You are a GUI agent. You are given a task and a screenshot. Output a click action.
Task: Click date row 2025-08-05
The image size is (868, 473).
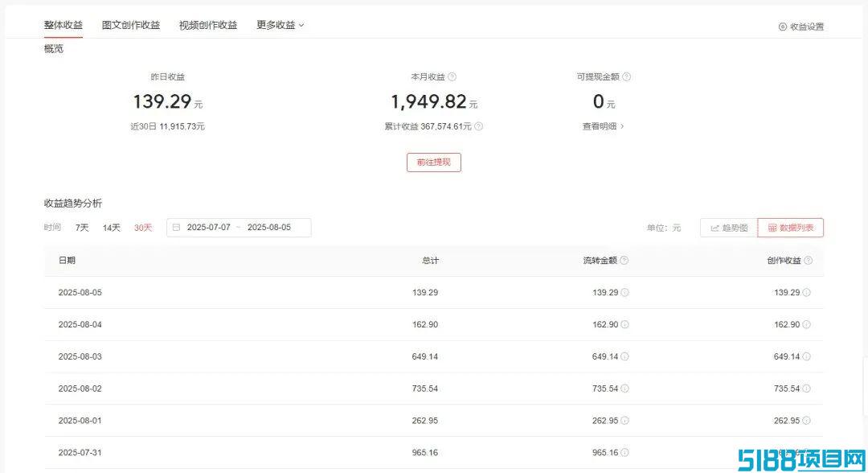[434, 293]
